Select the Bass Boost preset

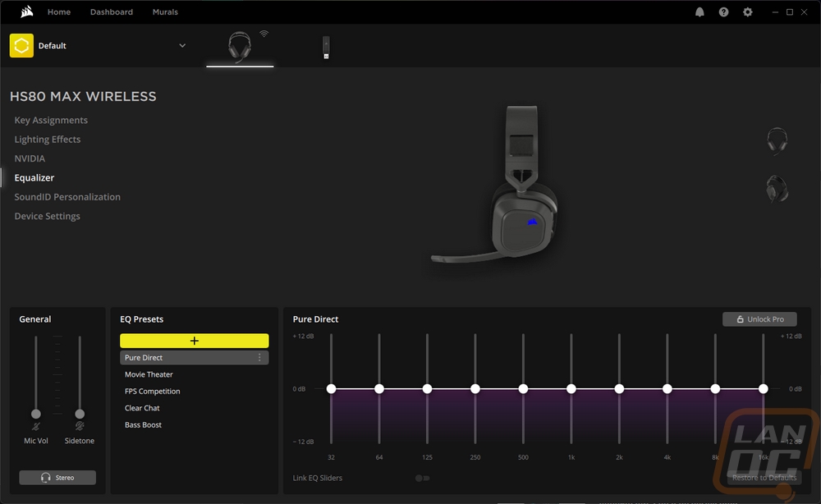pyautogui.click(x=143, y=425)
